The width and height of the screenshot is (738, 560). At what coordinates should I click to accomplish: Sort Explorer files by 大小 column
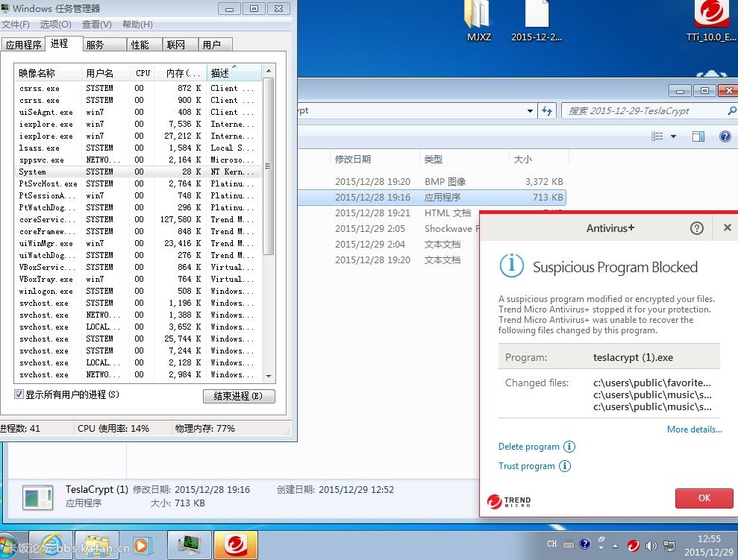539,159
